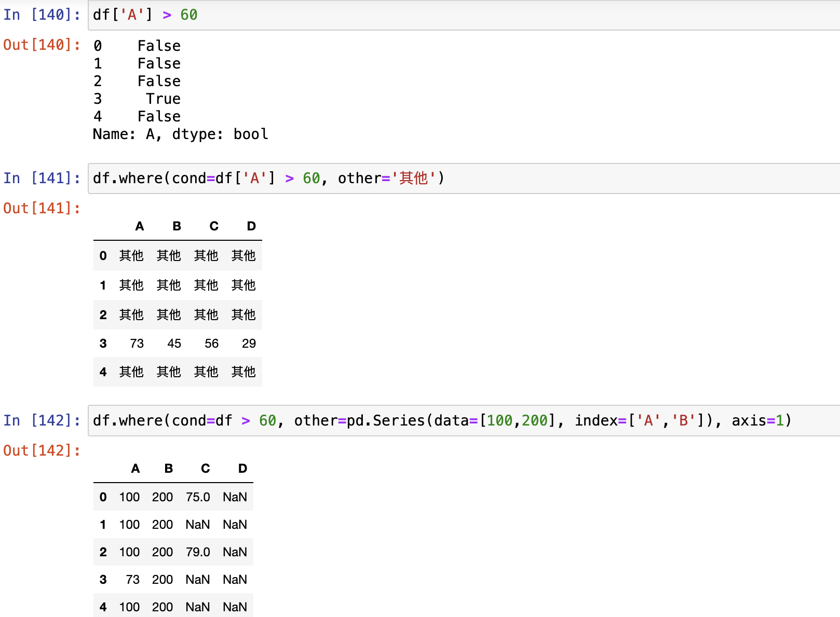This screenshot has height=617, width=840.
Task: Click the In [141] df.where code cell
Action: pyautogui.click(x=464, y=179)
